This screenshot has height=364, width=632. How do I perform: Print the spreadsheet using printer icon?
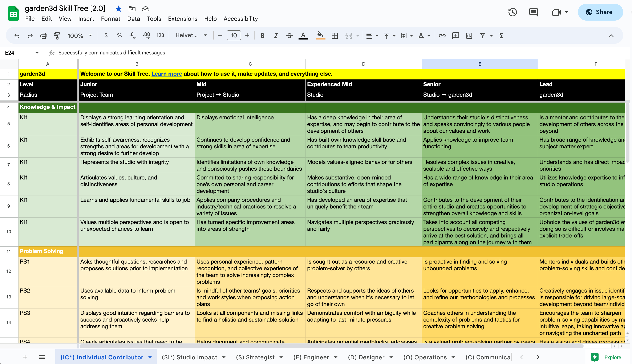click(x=44, y=36)
